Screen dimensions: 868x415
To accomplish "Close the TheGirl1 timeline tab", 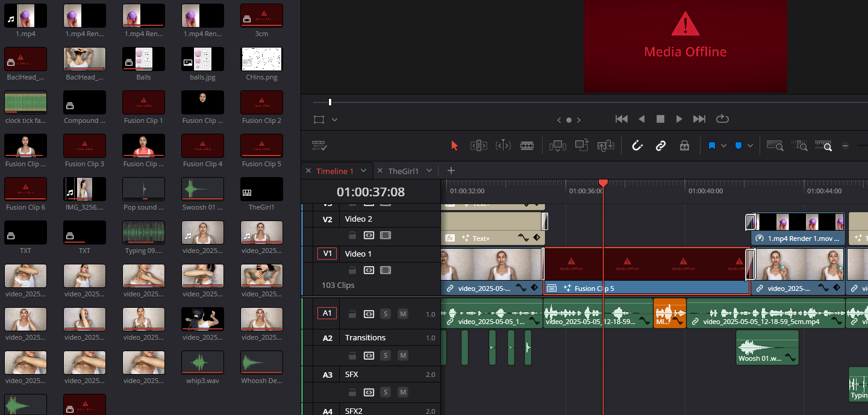I will pyautogui.click(x=380, y=171).
